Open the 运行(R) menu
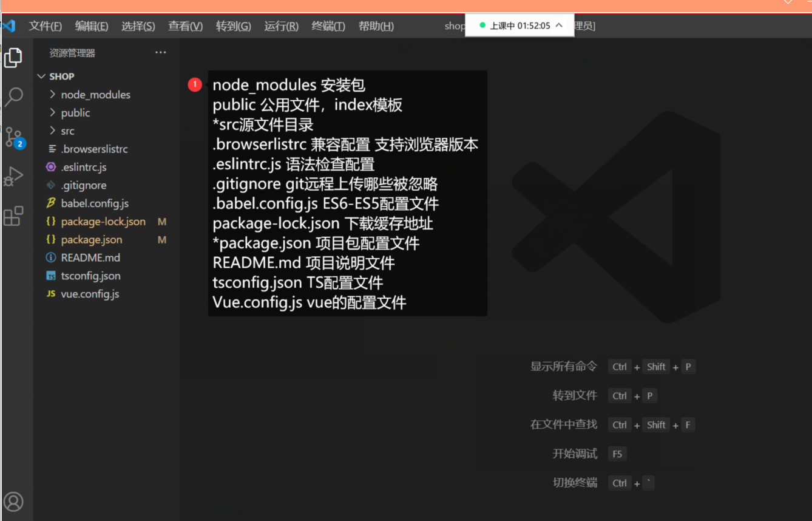This screenshot has height=521, width=812. pos(282,26)
